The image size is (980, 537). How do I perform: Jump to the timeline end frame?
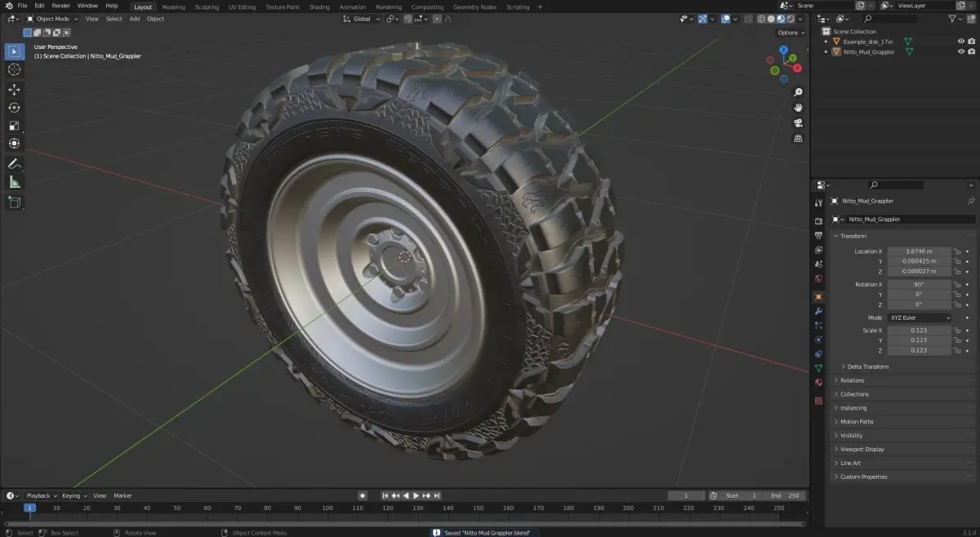pos(438,495)
